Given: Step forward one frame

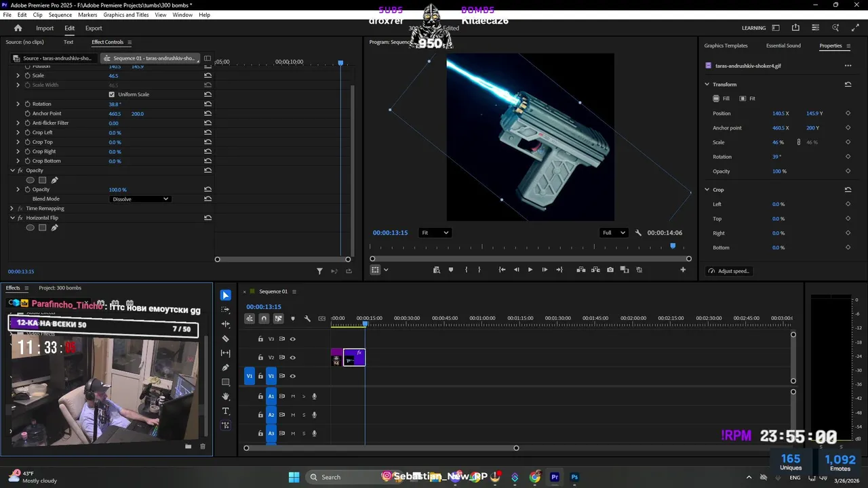Looking at the screenshot, I should [545, 270].
